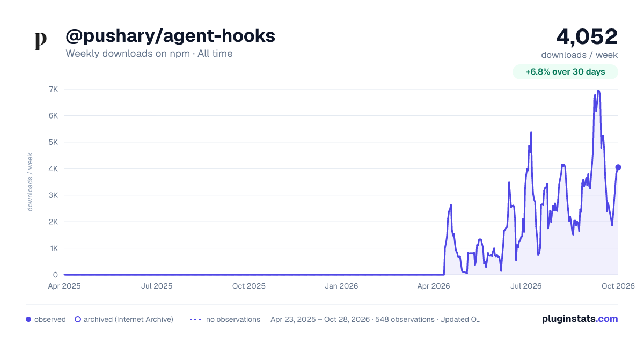Click the dashed no observations legend line
This screenshot has width=644, height=338.
(195, 319)
